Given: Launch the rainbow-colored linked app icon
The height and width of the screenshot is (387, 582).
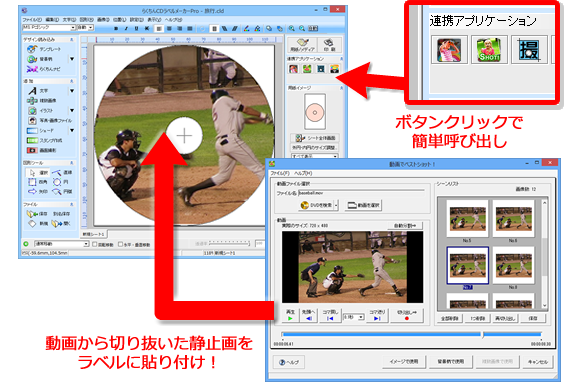Looking at the screenshot, I should pos(334,69).
